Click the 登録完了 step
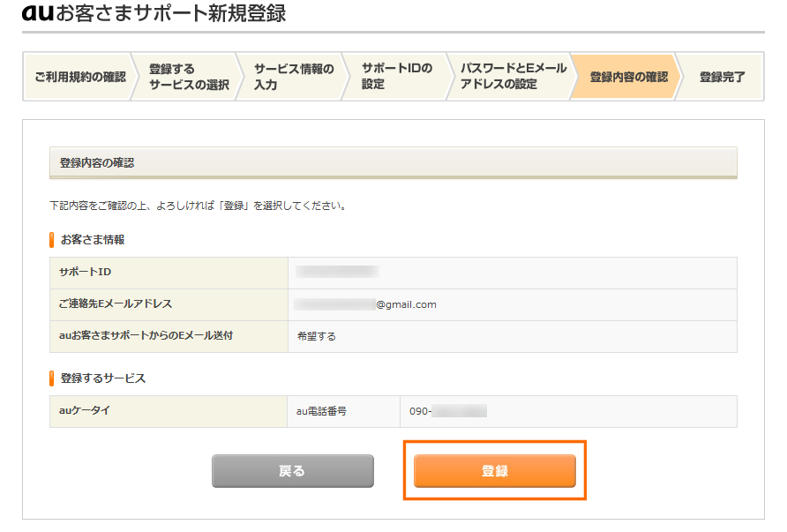 722,77
